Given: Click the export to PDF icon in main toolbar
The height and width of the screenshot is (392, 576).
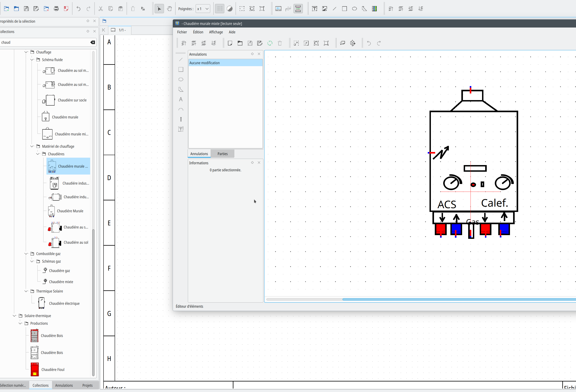Looking at the screenshot, I should pyautogui.click(x=66, y=9).
